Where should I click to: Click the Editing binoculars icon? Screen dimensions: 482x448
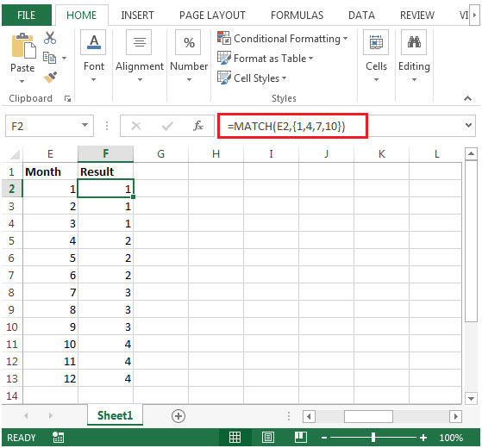(x=414, y=42)
